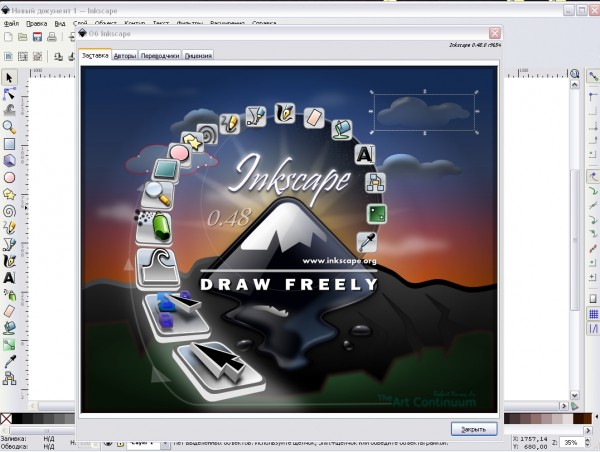This screenshot has height=452, width=600.
Task: Switch to the Переводчики tab
Action: (x=160, y=56)
